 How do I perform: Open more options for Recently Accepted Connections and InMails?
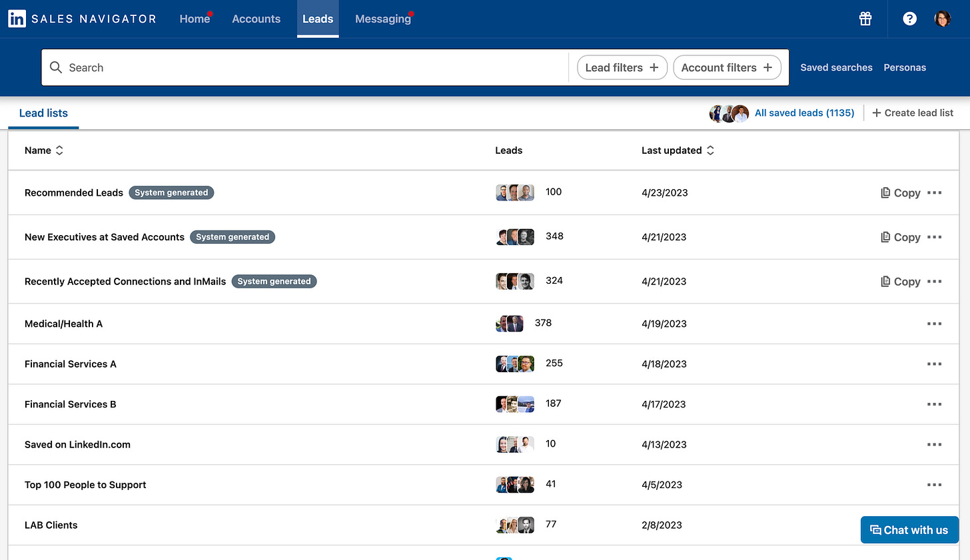[935, 282]
